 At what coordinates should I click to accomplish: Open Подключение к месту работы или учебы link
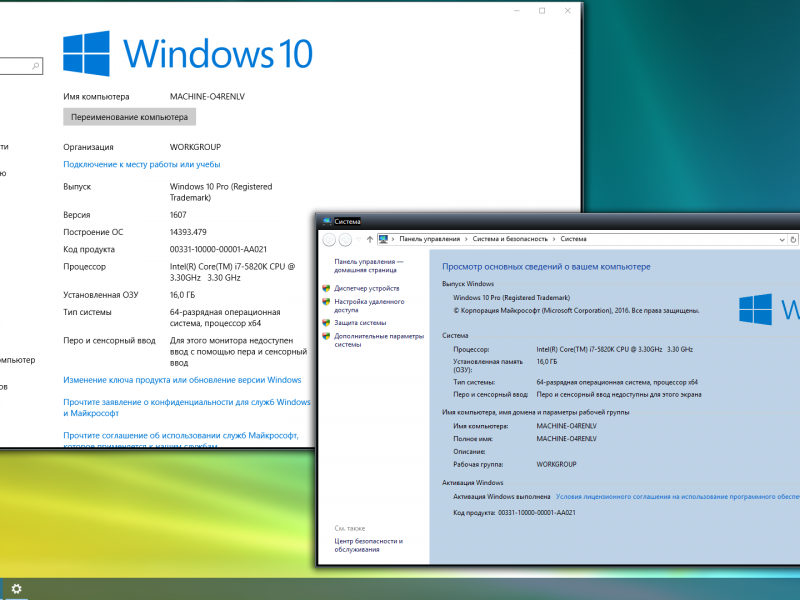pyautogui.click(x=142, y=164)
